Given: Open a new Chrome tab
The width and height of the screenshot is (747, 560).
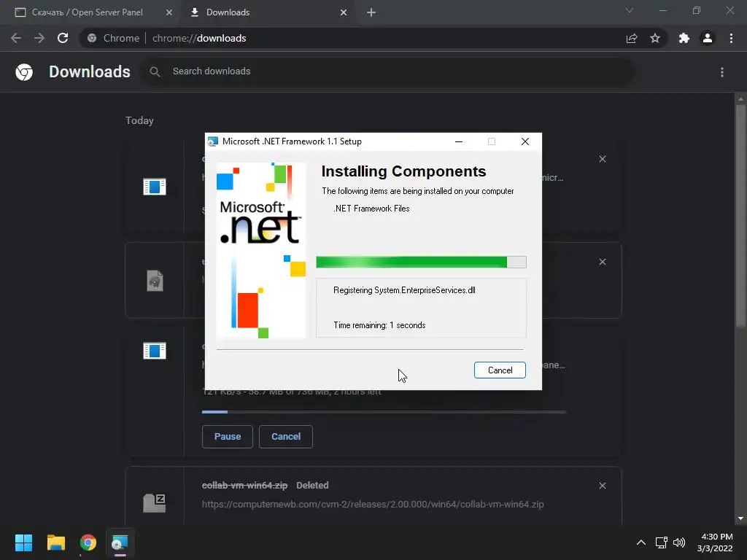Looking at the screenshot, I should [371, 12].
